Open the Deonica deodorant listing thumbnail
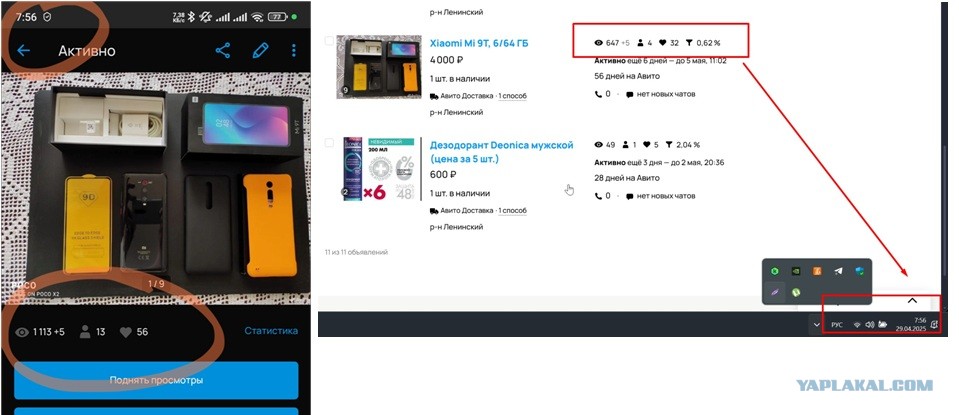Image resolution: width=959 pixels, height=415 pixels. (x=379, y=169)
